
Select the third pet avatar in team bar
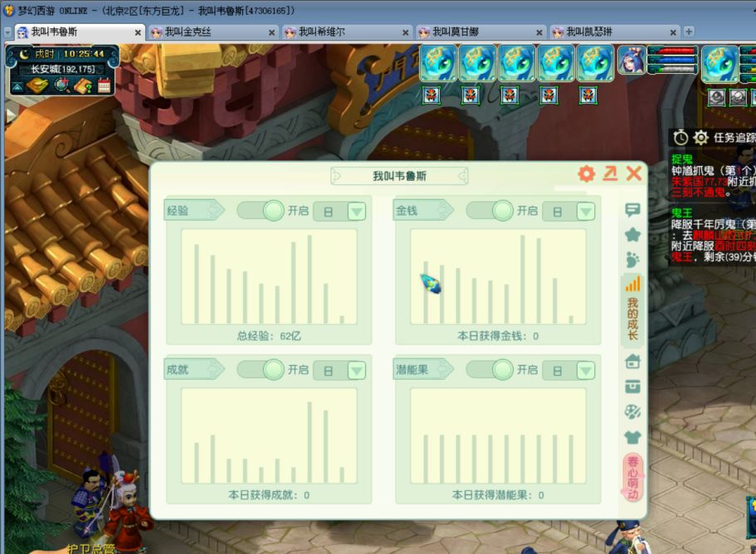(x=517, y=62)
